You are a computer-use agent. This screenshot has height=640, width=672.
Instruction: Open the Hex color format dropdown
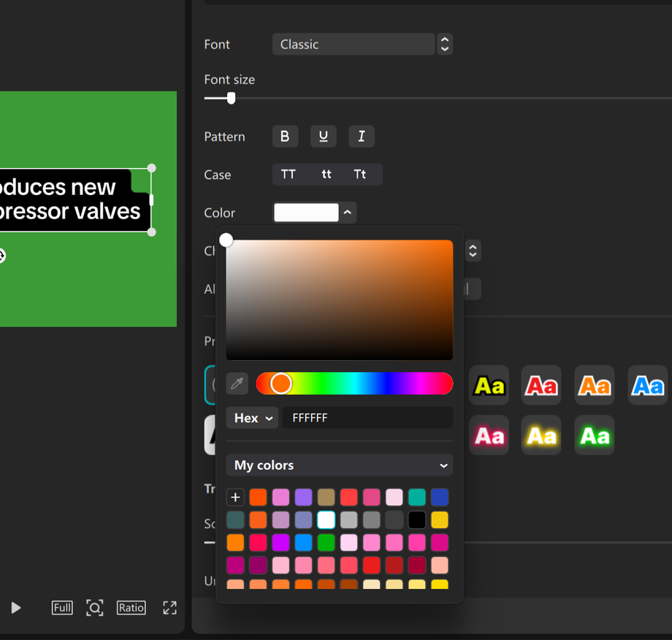coord(253,417)
